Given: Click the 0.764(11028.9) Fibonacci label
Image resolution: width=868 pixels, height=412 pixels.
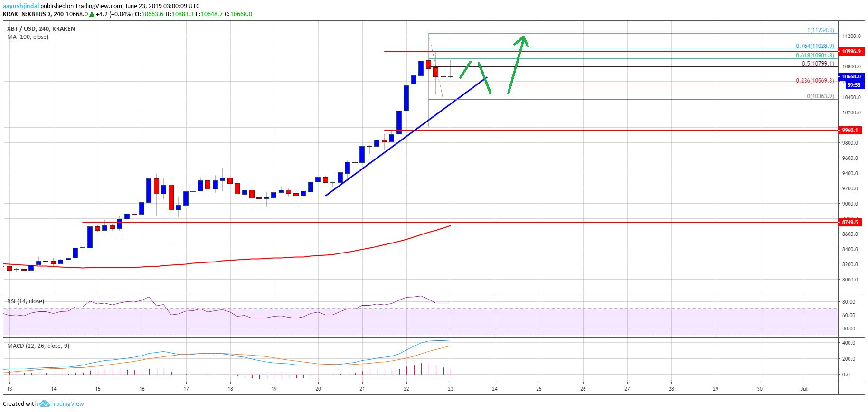Looking at the screenshot, I should (815, 46).
